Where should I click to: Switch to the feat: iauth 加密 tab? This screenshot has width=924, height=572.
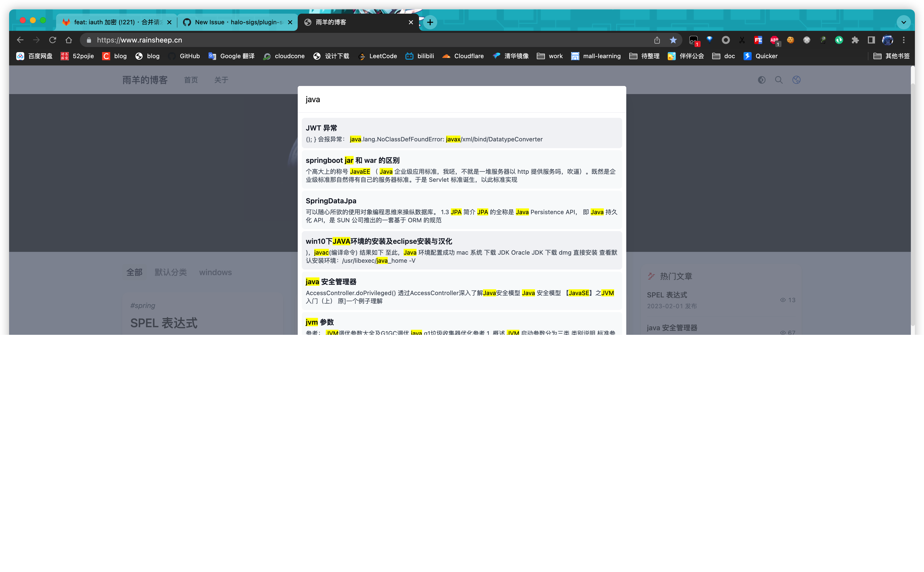tap(117, 22)
